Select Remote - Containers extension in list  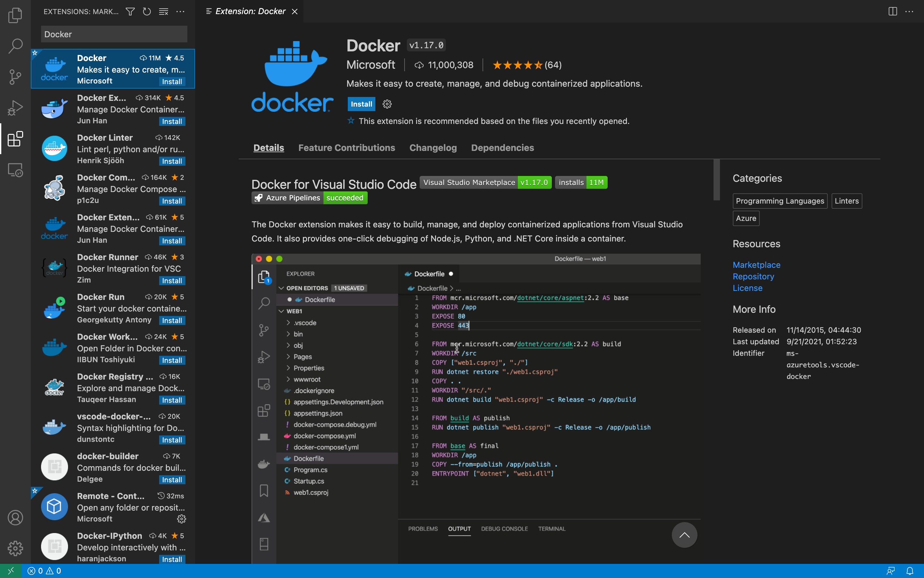click(113, 507)
